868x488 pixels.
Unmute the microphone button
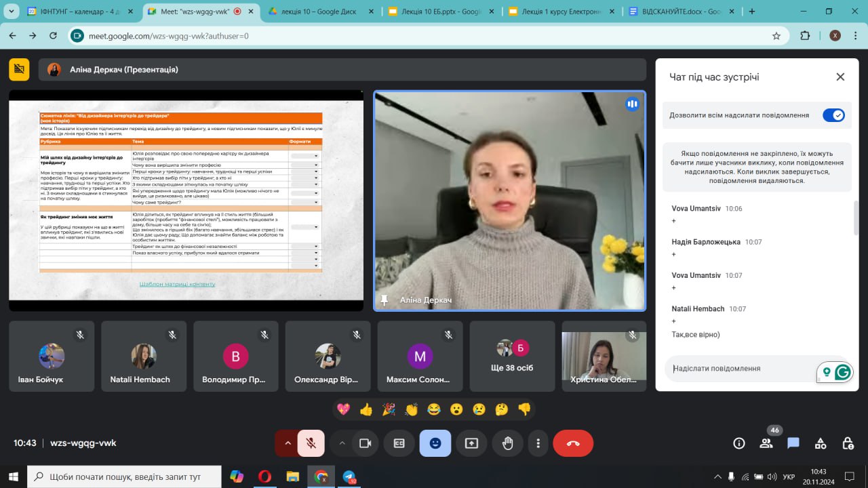click(x=311, y=443)
